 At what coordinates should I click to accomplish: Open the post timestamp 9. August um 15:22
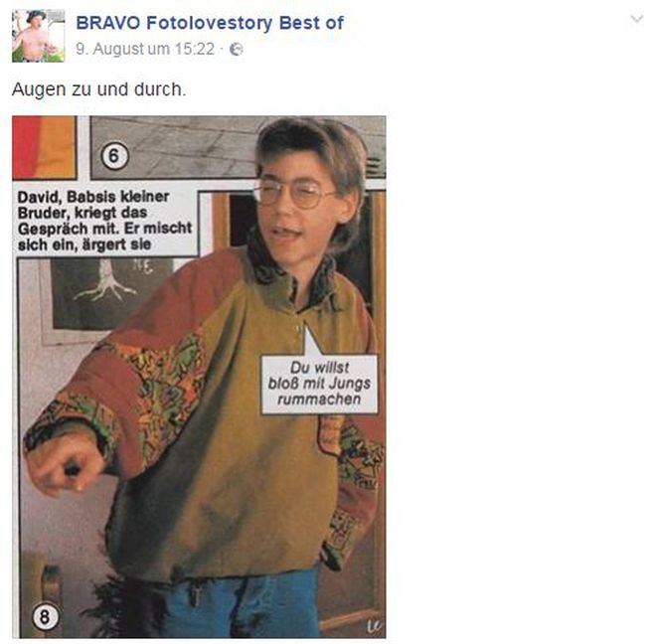pos(145,49)
